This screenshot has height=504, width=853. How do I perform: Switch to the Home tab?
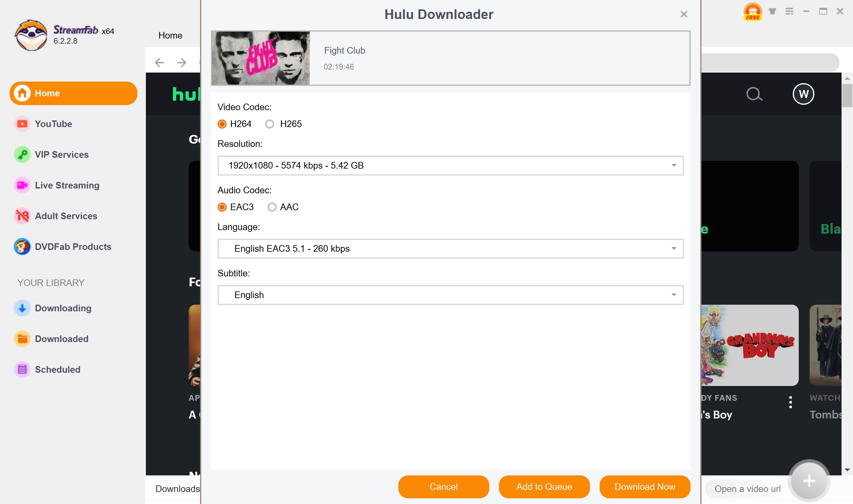click(170, 35)
